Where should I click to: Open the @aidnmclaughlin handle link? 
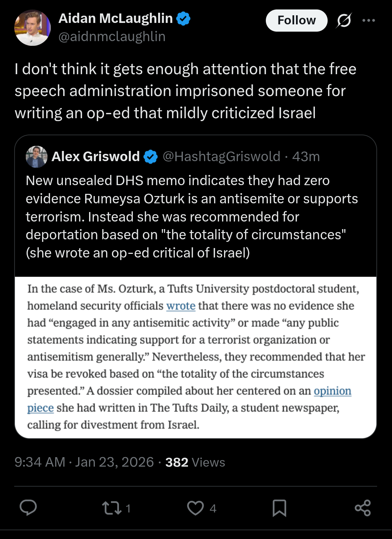pos(112,37)
